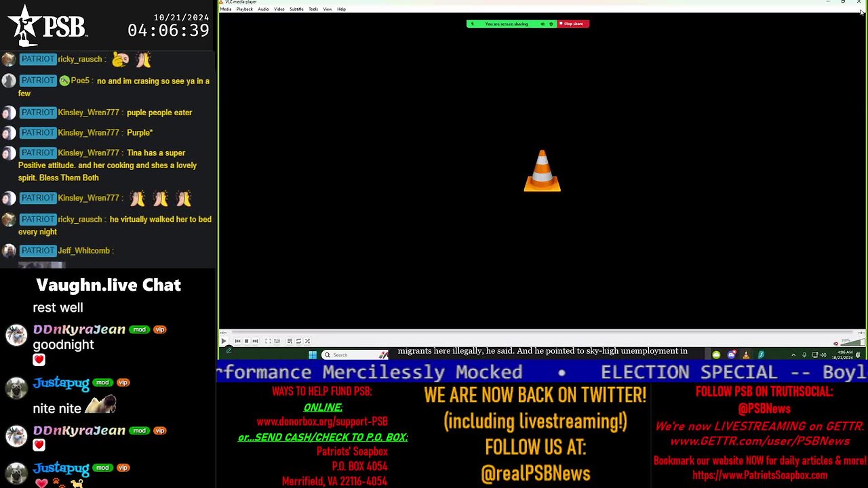Screen dimensions: 868x488
Task: Show VLC extended settings
Action: [x=277, y=341]
